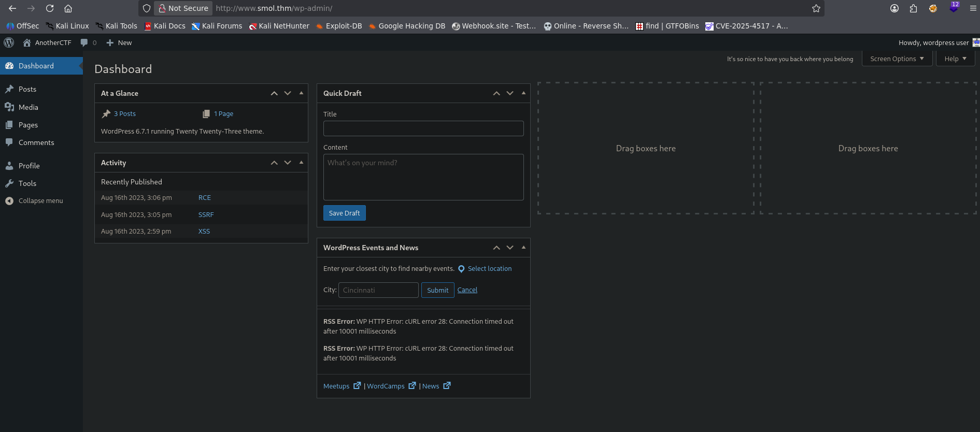Open the browser extensions puzzle icon
This screenshot has width=980, height=432.
click(913, 8)
